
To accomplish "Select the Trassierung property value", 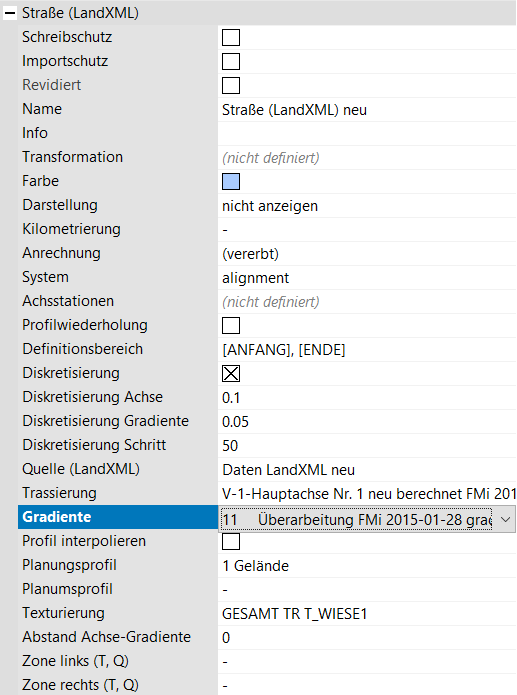I will pos(367,493).
